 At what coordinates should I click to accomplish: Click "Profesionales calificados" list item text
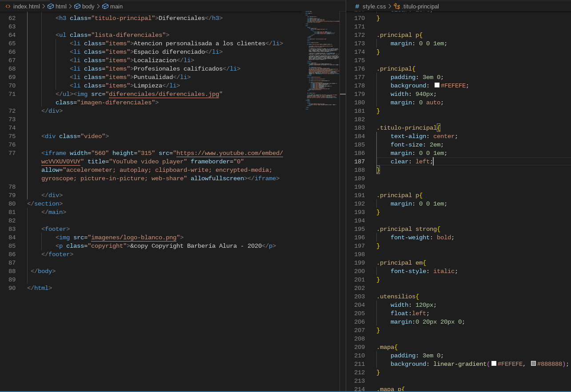point(178,69)
